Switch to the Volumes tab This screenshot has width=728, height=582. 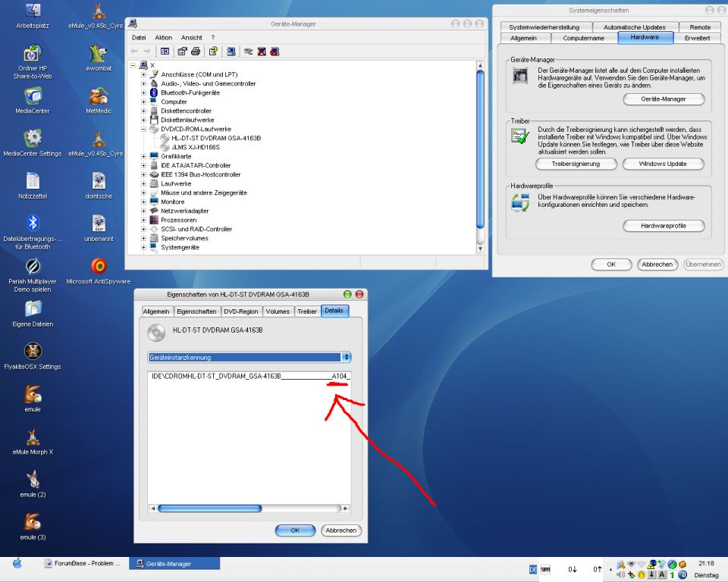(x=278, y=311)
